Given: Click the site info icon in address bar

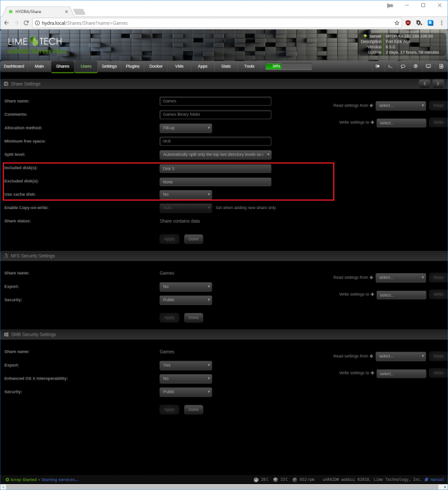Looking at the screenshot, I should (37, 23).
